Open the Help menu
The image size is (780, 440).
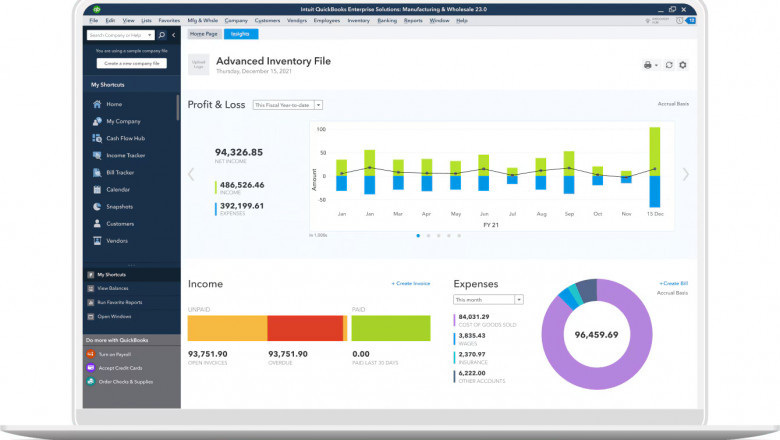462,20
